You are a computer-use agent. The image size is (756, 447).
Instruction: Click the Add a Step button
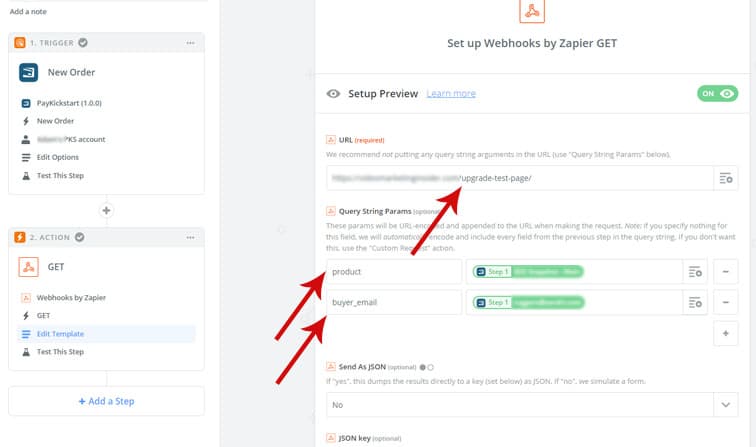click(106, 401)
